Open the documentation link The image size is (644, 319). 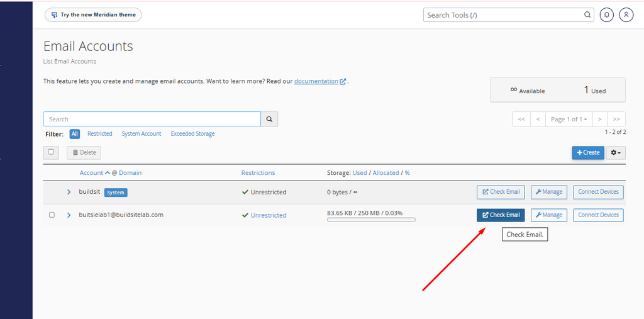[320, 81]
